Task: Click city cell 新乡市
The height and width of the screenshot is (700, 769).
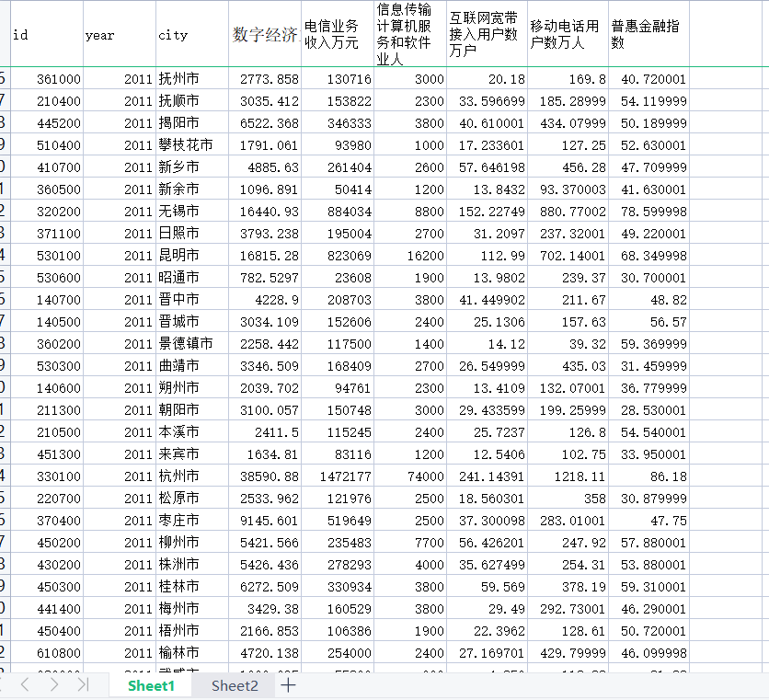Action: click(192, 166)
